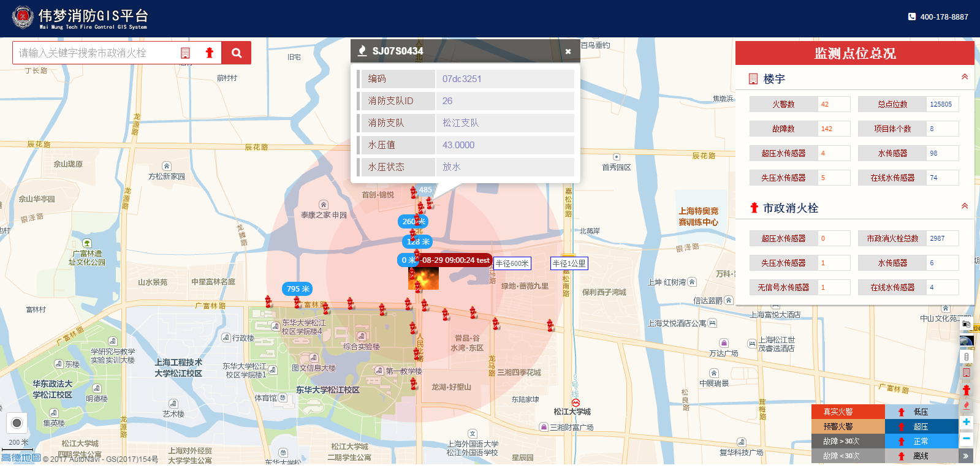Toggle the traffic light layer icon

click(x=967, y=357)
